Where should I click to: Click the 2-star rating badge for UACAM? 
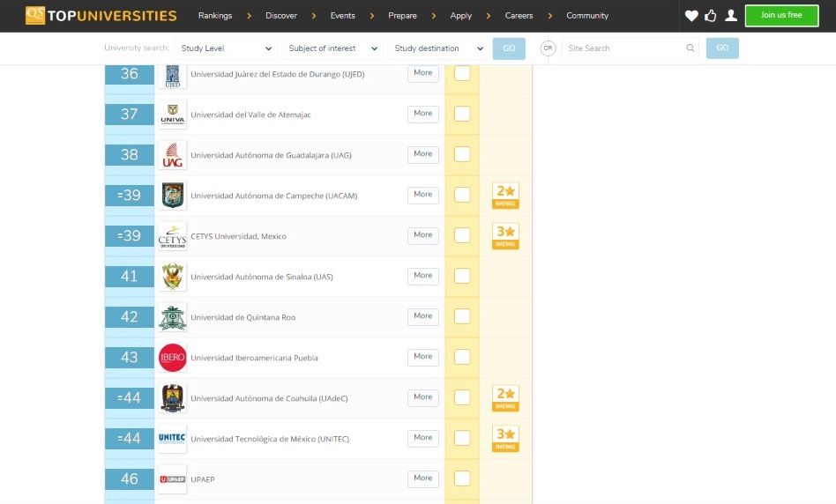(505, 196)
